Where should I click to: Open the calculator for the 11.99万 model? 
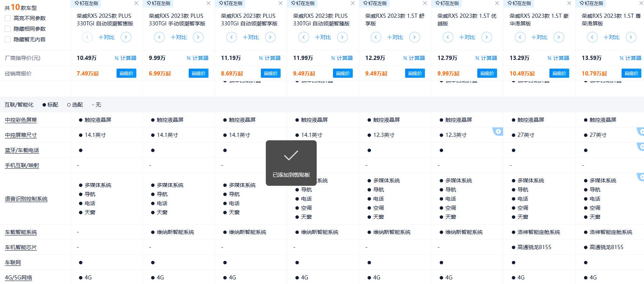coord(342,58)
